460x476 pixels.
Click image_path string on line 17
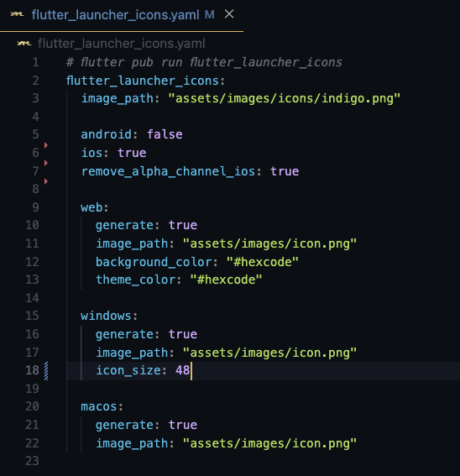tap(269, 353)
